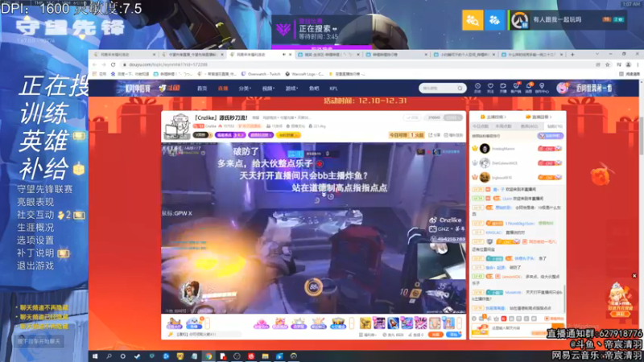This screenshot has width=644, height=362.
Task: Select 英雄 in Overwatch menu
Action: (x=43, y=141)
